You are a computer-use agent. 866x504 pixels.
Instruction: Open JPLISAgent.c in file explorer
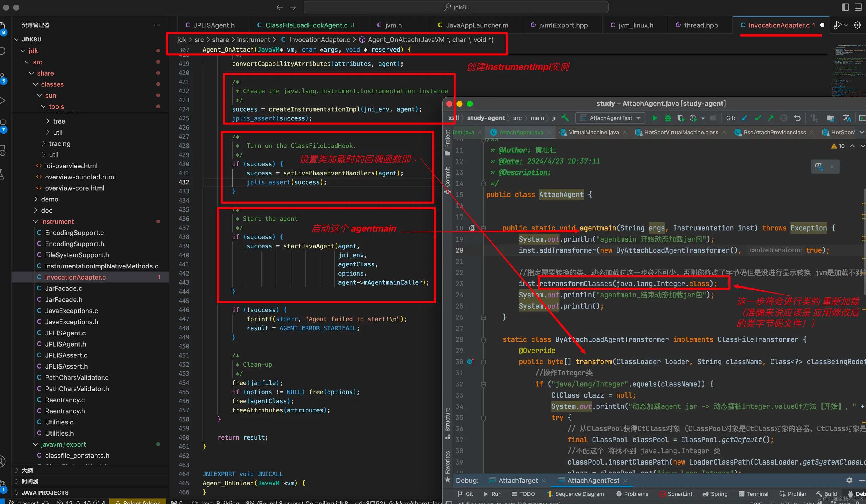65,333
